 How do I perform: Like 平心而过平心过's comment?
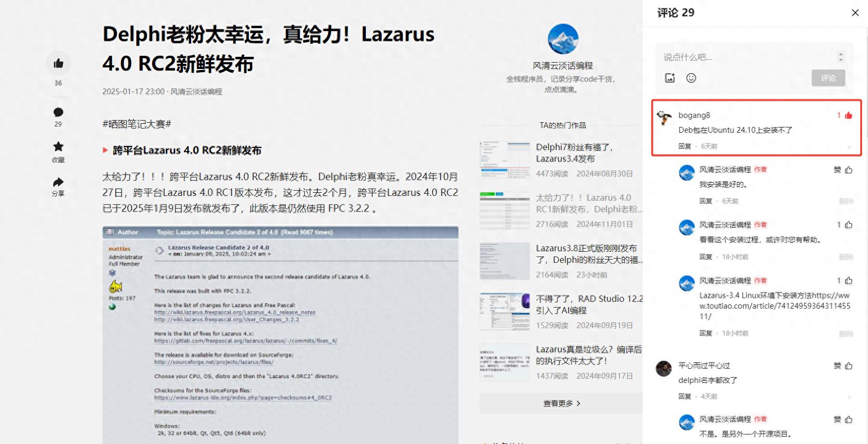(849, 366)
